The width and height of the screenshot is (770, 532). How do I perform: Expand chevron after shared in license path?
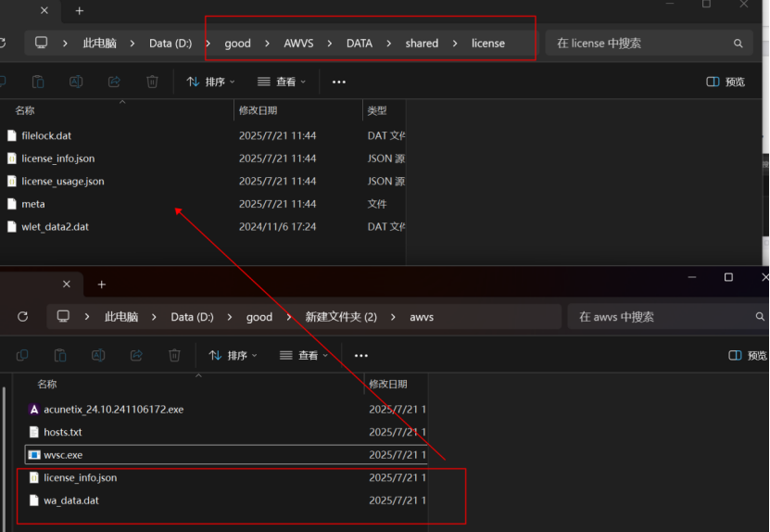click(455, 44)
